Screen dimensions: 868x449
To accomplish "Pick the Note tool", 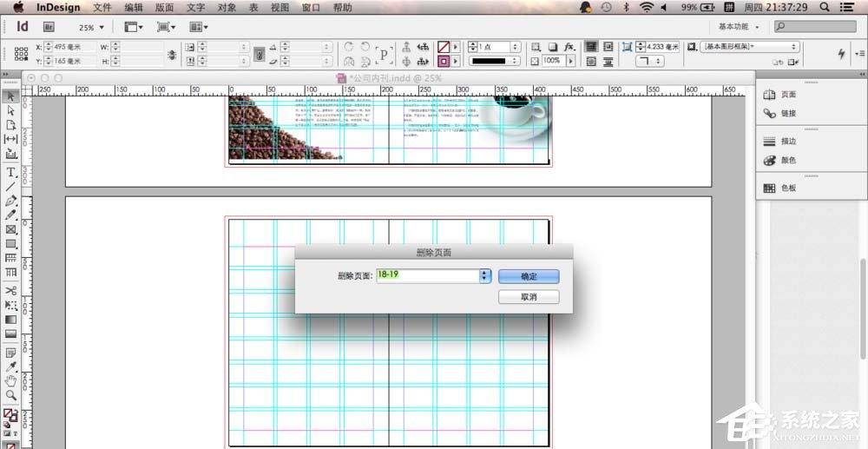I will click(11, 353).
